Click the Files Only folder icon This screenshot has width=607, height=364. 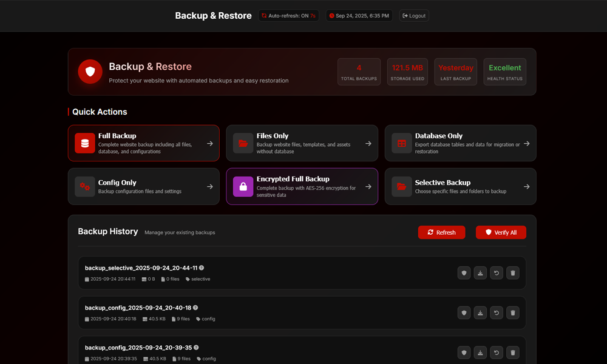[243, 143]
